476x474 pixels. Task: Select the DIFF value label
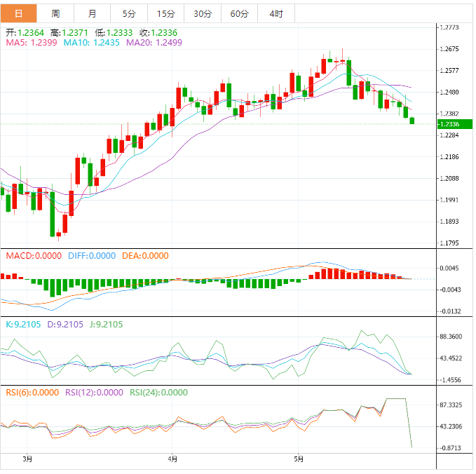pos(91,256)
